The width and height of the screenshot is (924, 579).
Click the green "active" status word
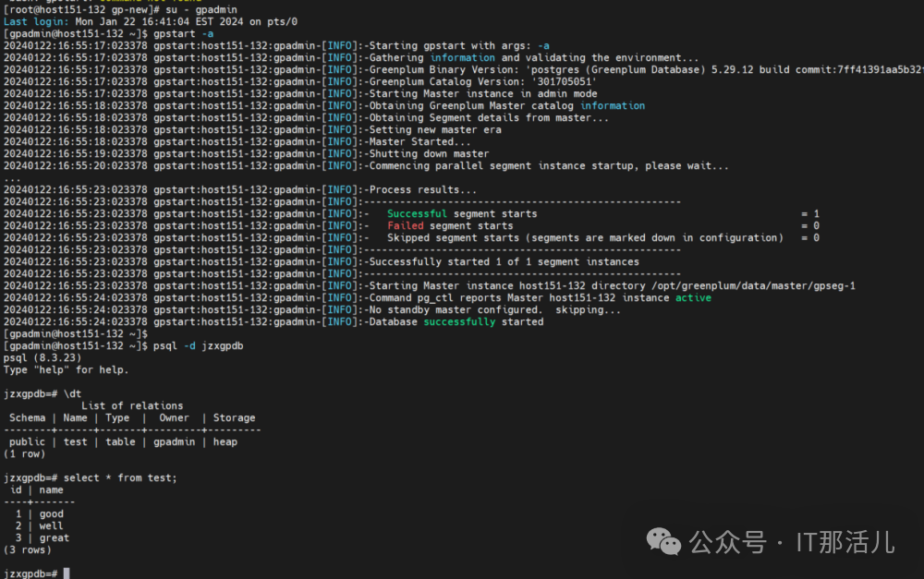(x=693, y=297)
